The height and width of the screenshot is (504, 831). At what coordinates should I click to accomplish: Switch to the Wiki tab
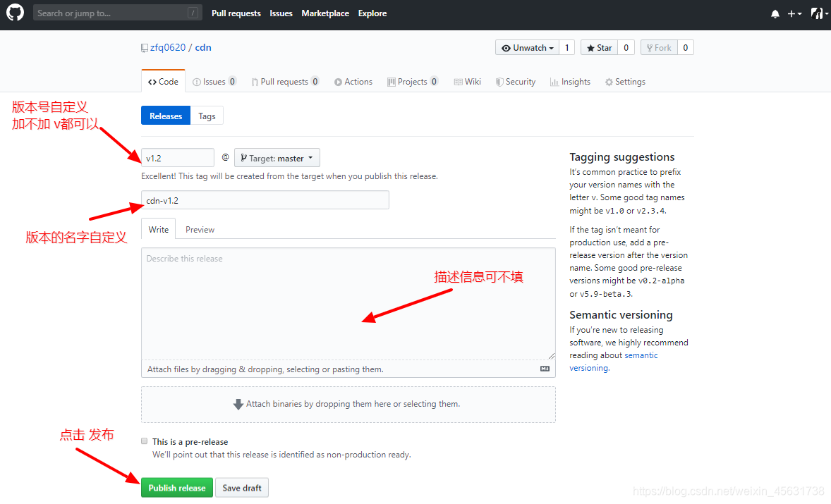click(468, 82)
